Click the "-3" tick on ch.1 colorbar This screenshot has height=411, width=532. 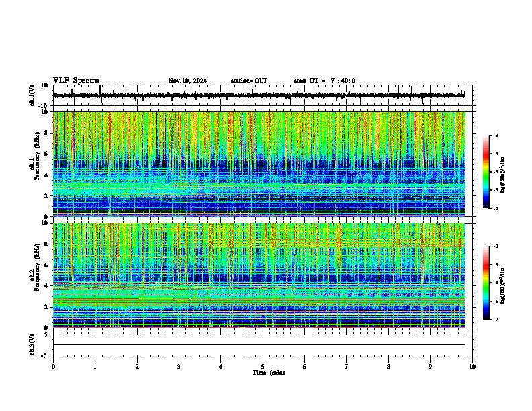[495, 135]
